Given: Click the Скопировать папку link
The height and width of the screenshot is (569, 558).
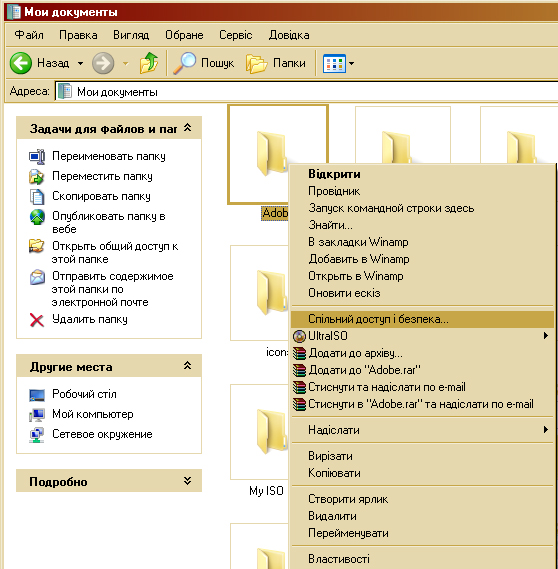Looking at the screenshot, I should coord(101,196).
